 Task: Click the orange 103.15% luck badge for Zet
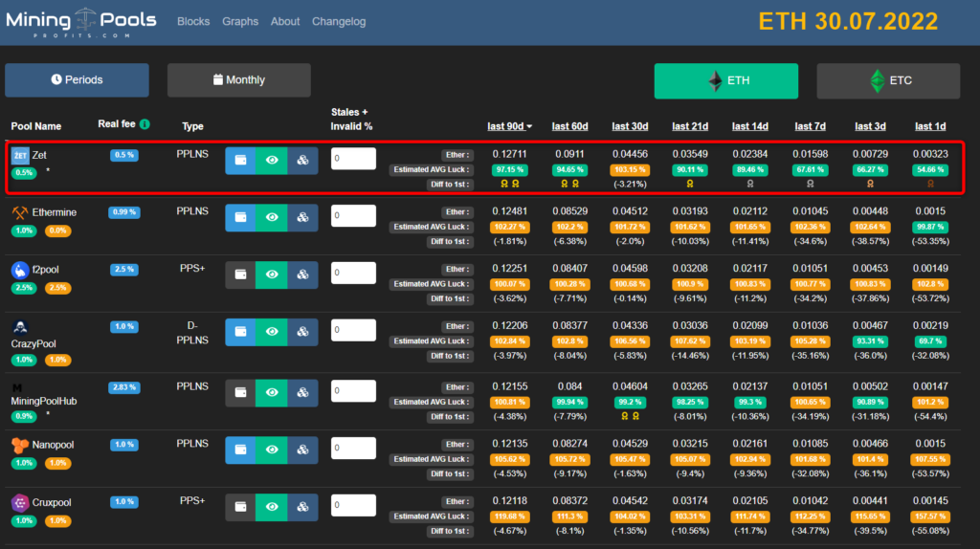631,169
